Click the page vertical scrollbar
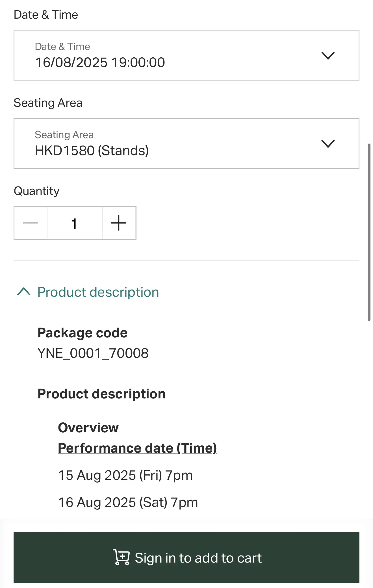Screen dimensions: 373x588 pos(369,232)
